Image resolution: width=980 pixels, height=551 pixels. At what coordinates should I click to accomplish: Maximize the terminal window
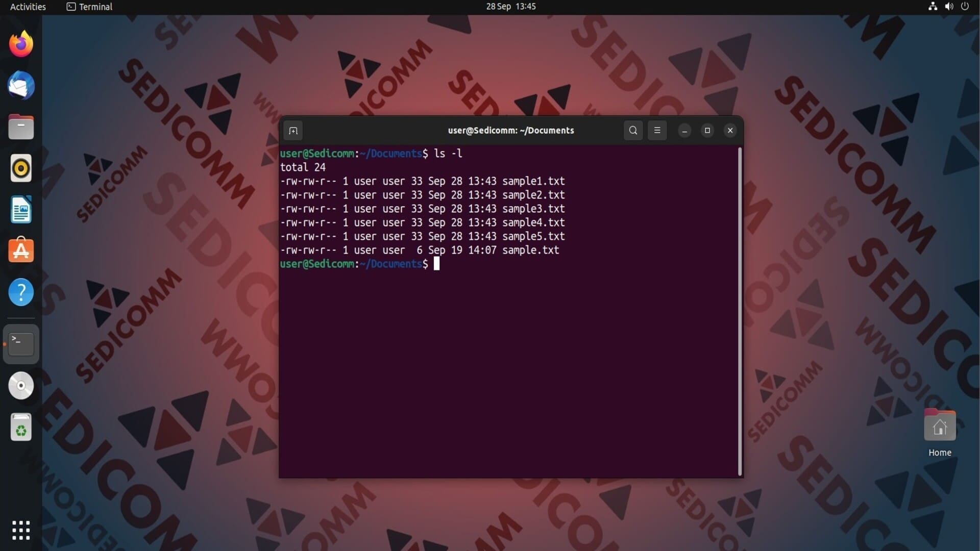pos(707,131)
